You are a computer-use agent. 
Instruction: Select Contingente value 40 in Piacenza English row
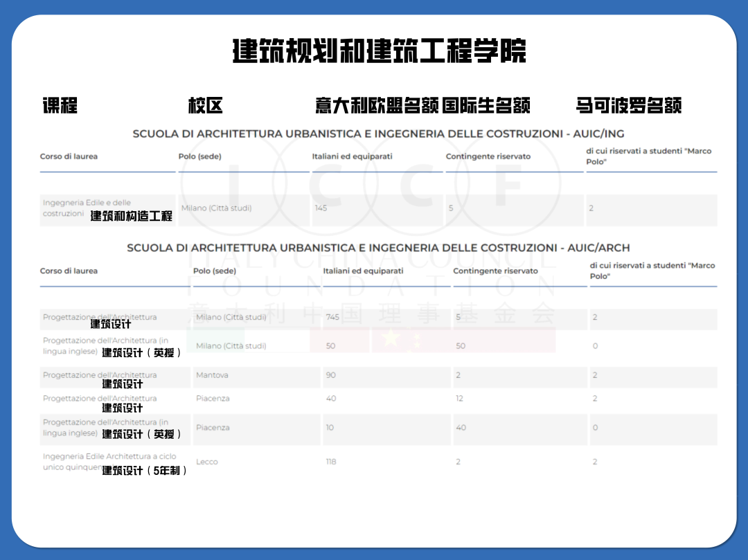(x=461, y=428)
